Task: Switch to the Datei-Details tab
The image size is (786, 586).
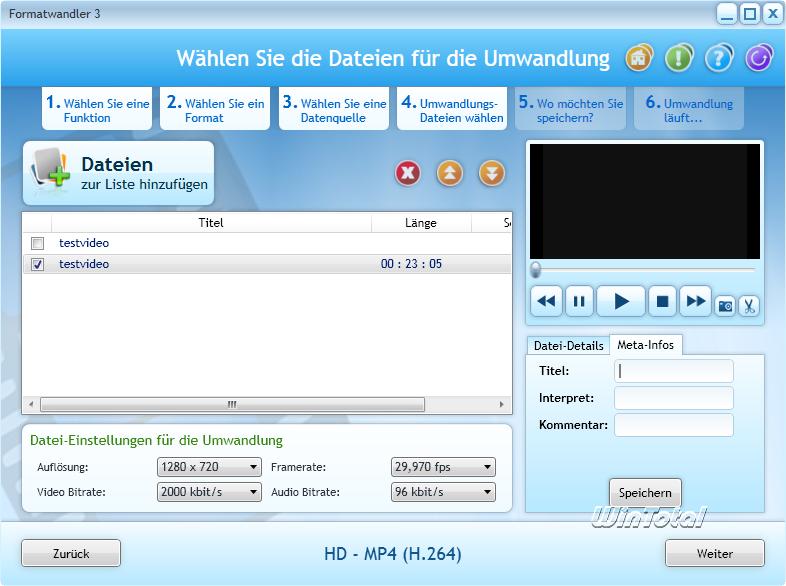Action: [x=568, y=346]
